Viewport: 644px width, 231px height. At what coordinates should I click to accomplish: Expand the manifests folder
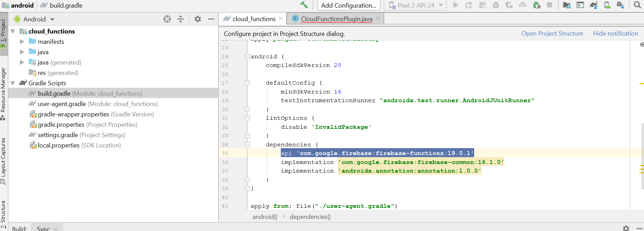coord(22,42)
